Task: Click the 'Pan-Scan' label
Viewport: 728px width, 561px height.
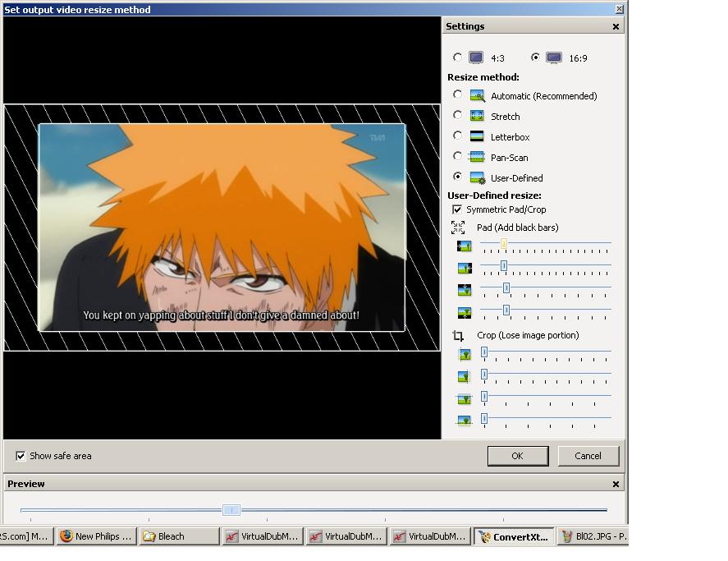Action: (x=510, y=157)
